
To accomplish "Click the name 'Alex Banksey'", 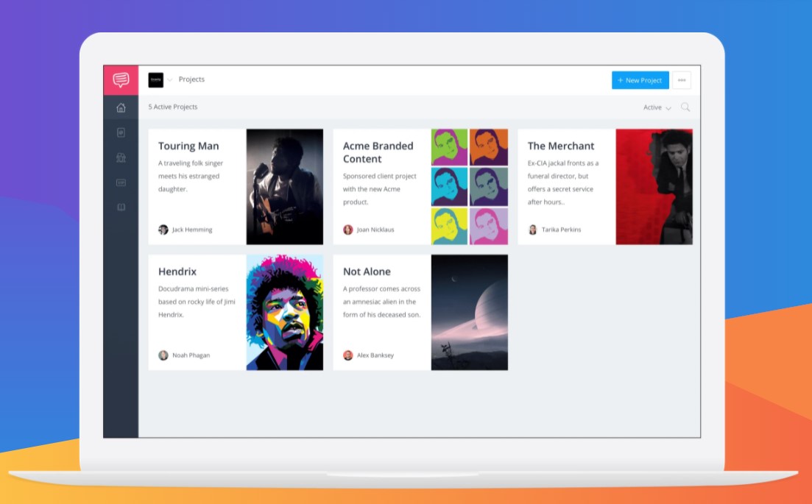I will tap(375, 355).
